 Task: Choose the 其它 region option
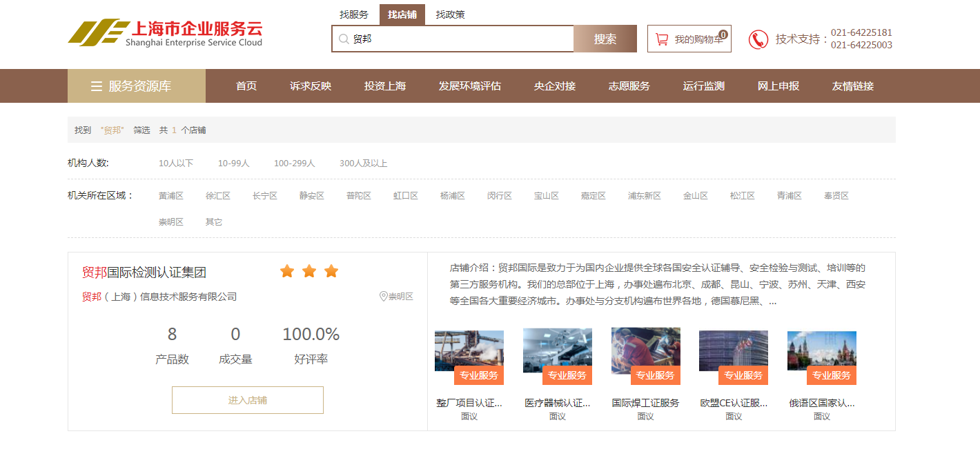point(213,221)
